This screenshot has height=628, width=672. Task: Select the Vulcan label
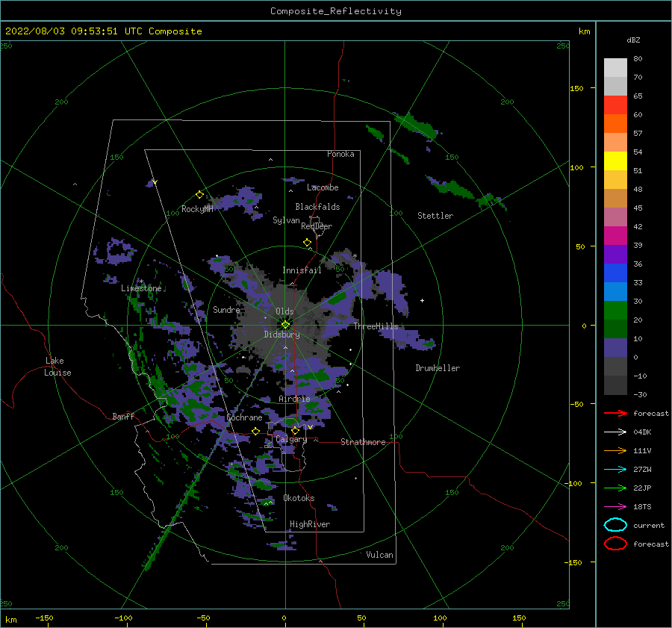(380, 555)
